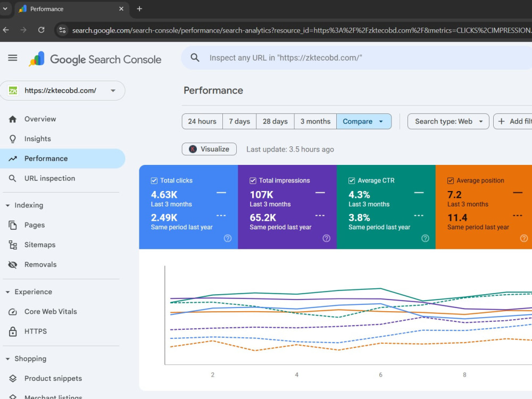
Task: Click the Removals crossed-eye icon
Action: (13, 264)
